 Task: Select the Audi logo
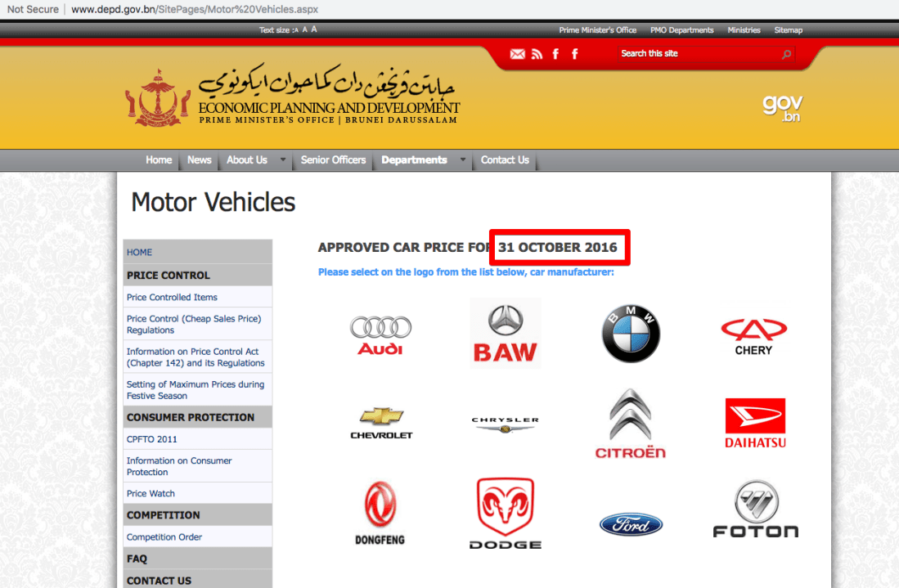[380, 331]
